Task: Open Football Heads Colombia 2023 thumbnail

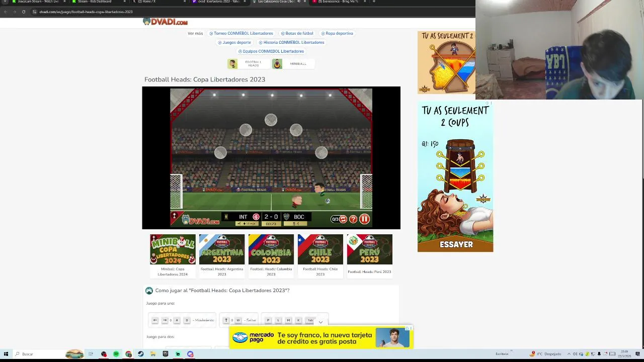Action: pyautogui.click(x=271, y=249)
